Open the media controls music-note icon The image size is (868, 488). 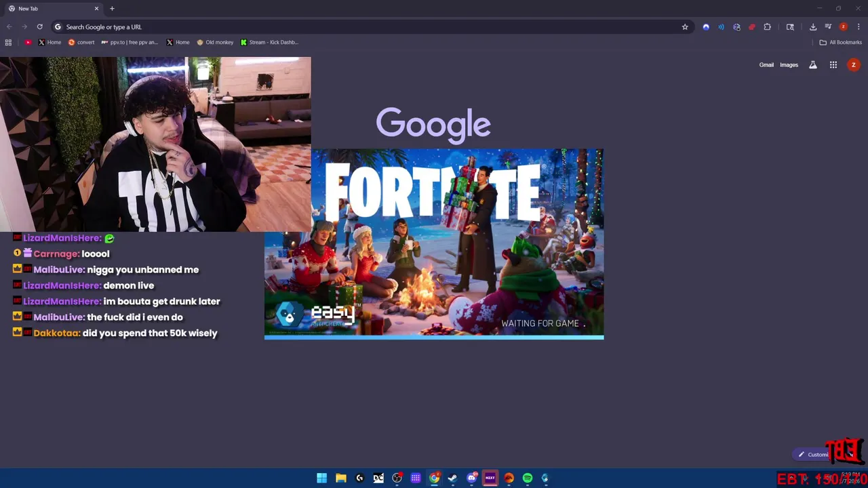[x=828, y=27]
